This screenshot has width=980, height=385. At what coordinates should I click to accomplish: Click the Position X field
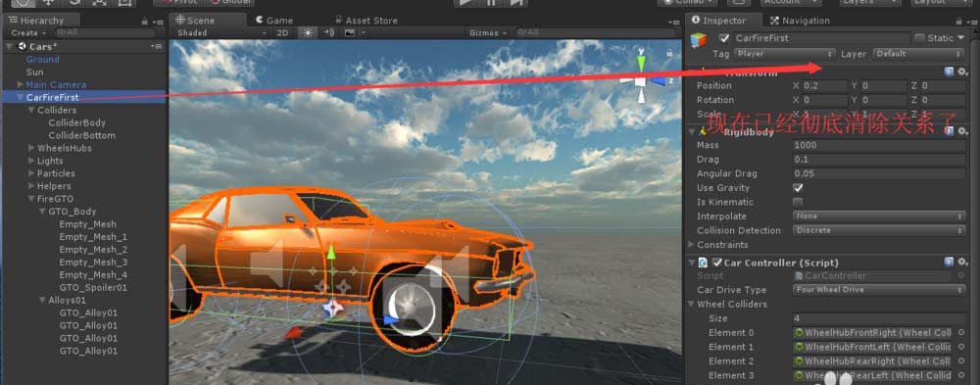pos(825,85)
